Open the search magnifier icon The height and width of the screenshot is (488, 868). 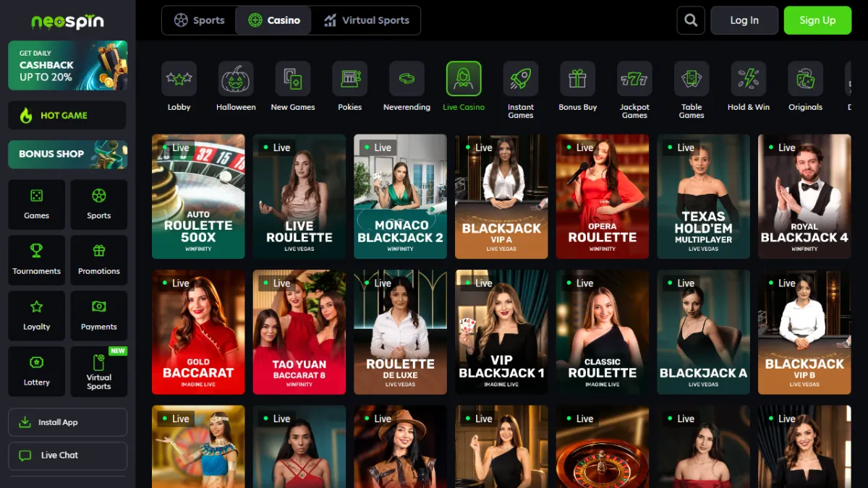pyautogui.click(x=691, y=20)
